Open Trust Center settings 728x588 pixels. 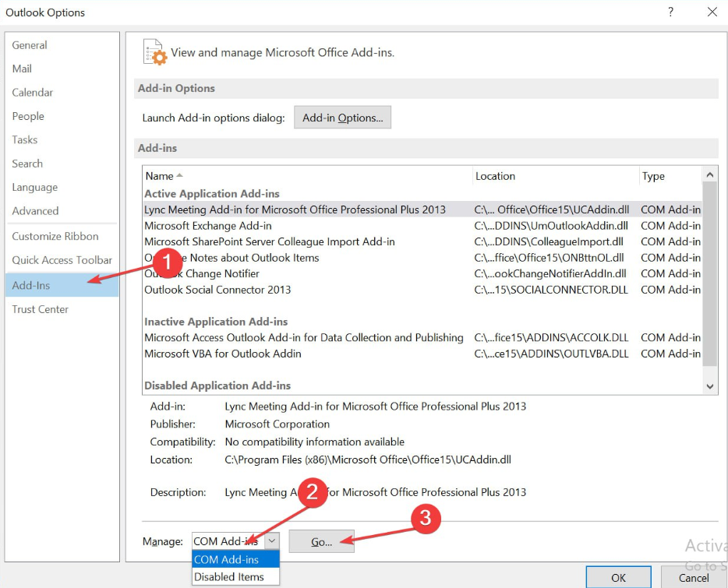40,309
